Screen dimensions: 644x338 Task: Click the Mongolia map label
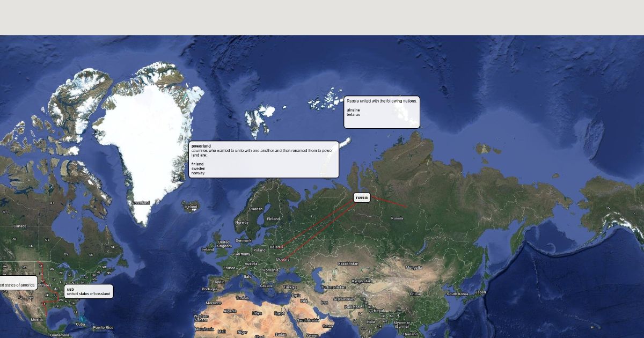414,267
